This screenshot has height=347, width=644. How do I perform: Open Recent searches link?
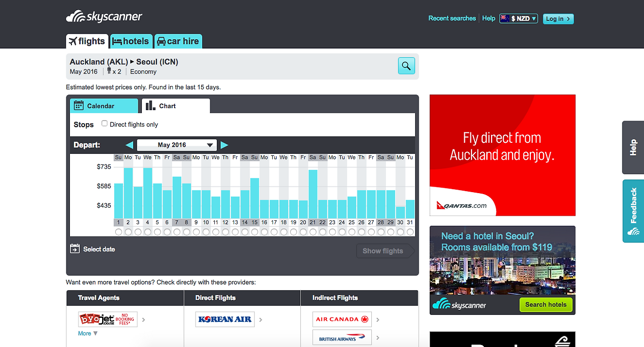click(452, 18)
